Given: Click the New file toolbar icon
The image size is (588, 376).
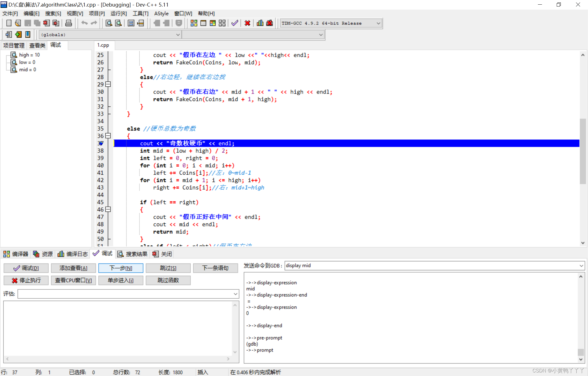Looking at the screenshot, I should click(9, 23).
